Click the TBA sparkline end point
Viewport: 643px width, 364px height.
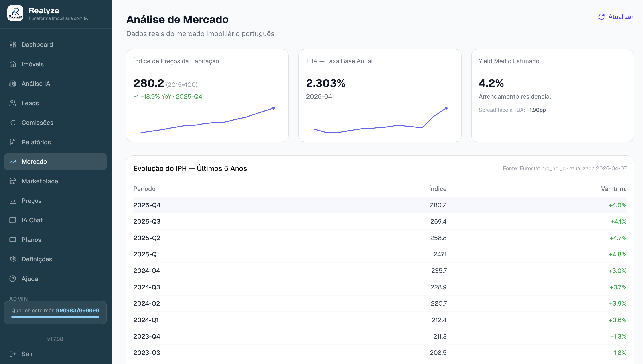click(446, 108)
